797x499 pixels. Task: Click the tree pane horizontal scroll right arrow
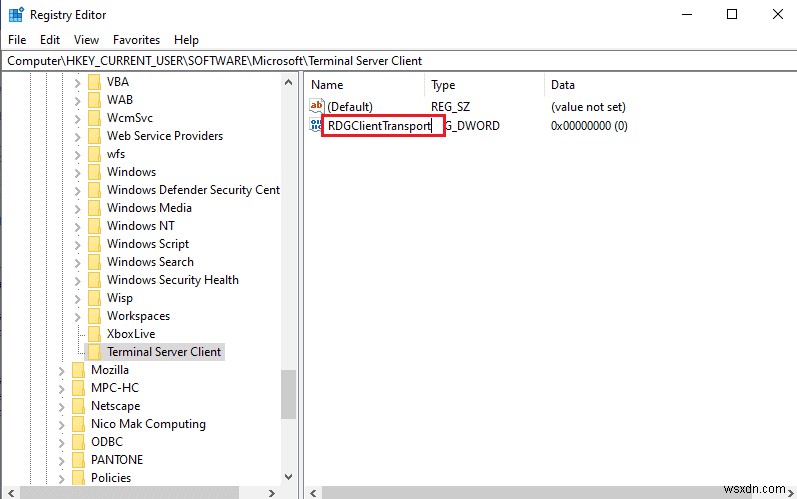[271, 493]
